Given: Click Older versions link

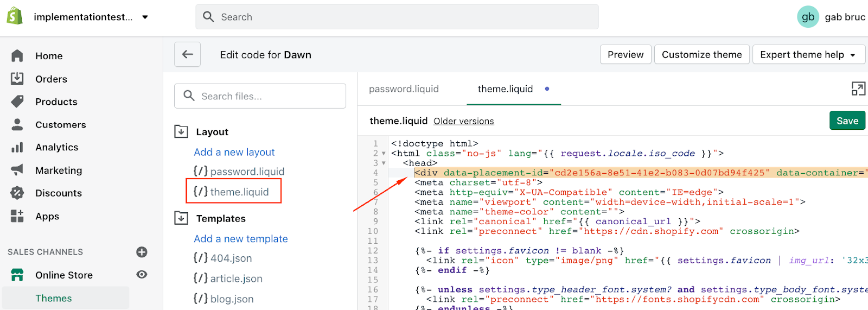Looking at the screenshot, I should [x=464, y=121].
